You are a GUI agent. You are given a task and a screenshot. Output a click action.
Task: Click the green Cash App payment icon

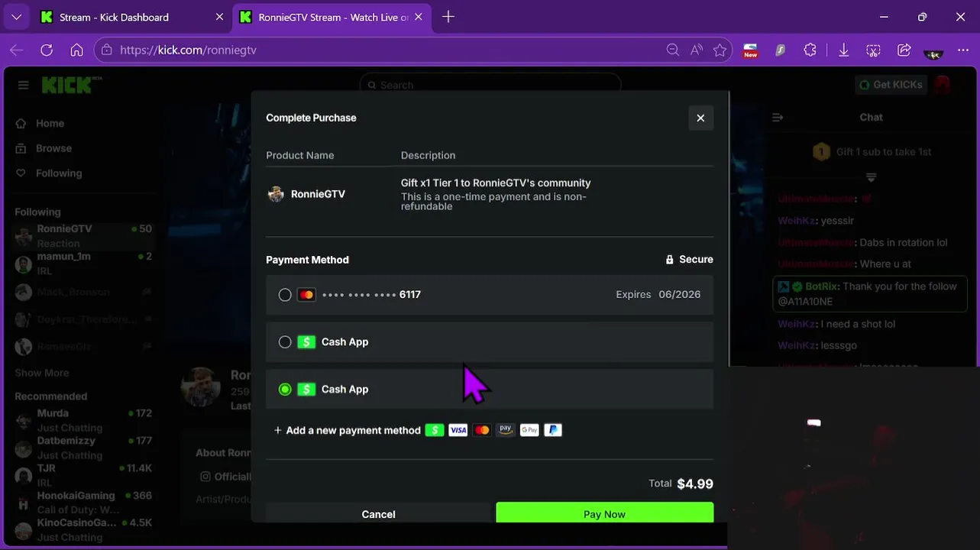(435, 430)
